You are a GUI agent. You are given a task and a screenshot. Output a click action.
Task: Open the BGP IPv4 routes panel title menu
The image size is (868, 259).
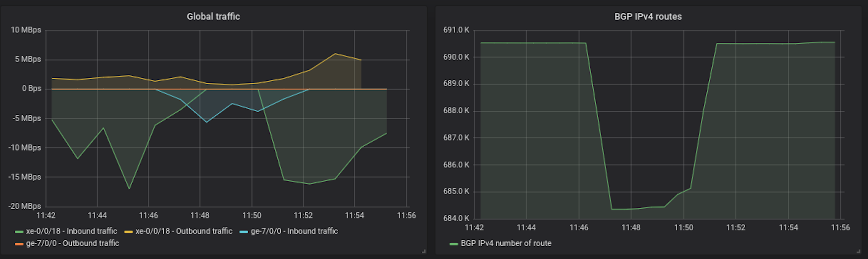pyautogui.click(x=648, y=16)
